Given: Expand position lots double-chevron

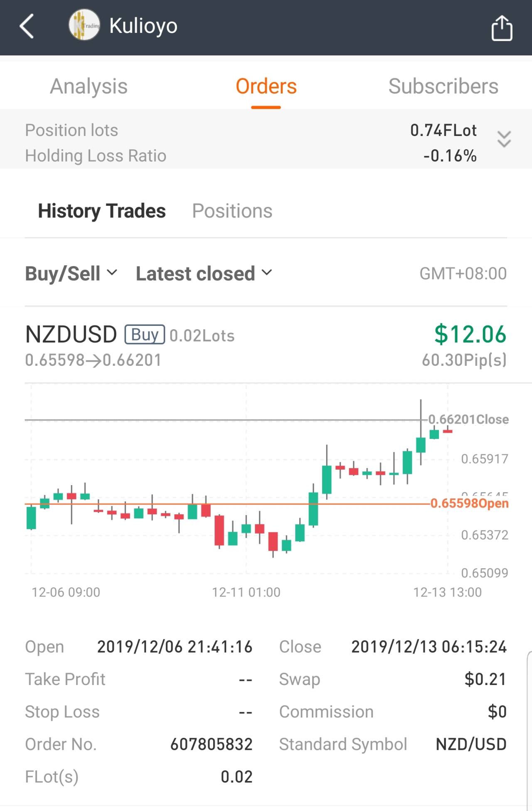Looking at the screenshot, I should [504, 139].
